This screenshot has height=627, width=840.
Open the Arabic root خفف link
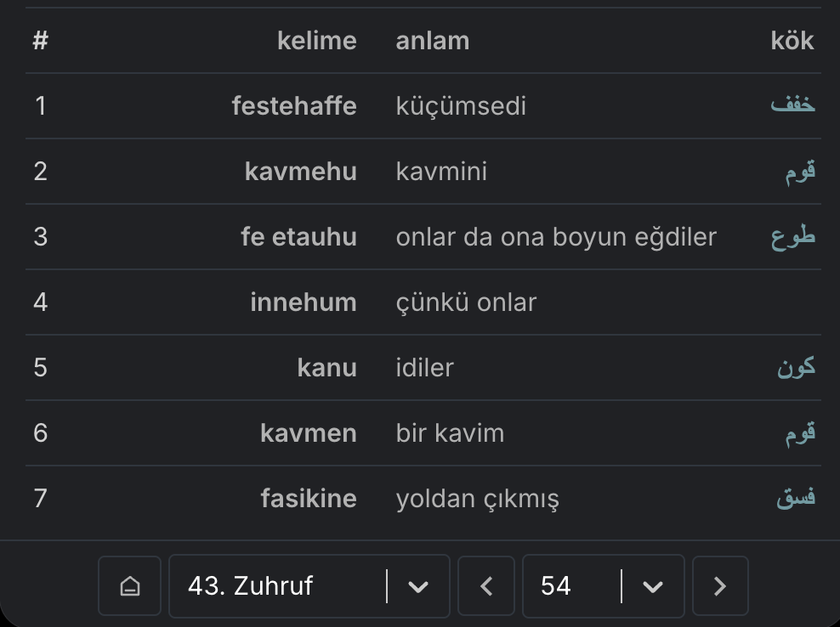(792, 106)
